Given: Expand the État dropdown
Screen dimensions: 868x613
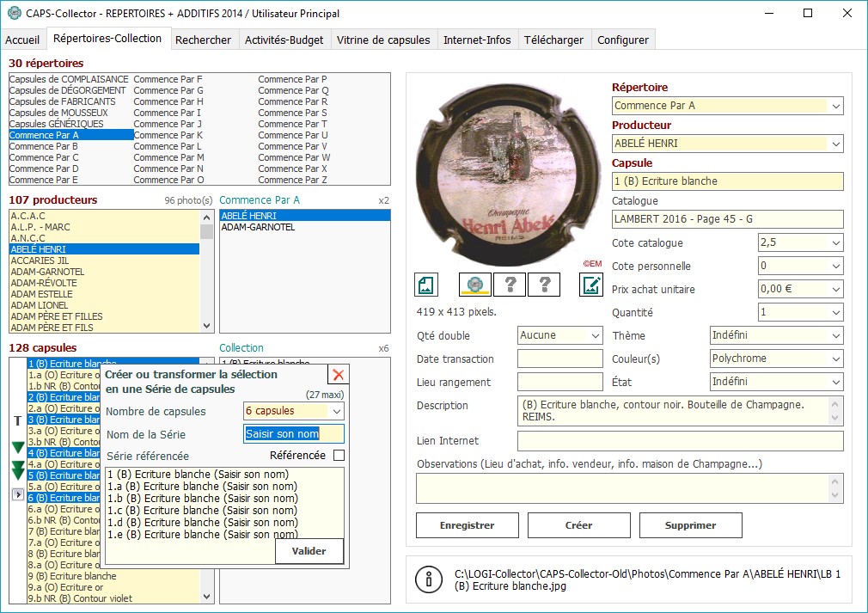Looking at the screenshot, I should pyautogui.click(x=835, y=382).
